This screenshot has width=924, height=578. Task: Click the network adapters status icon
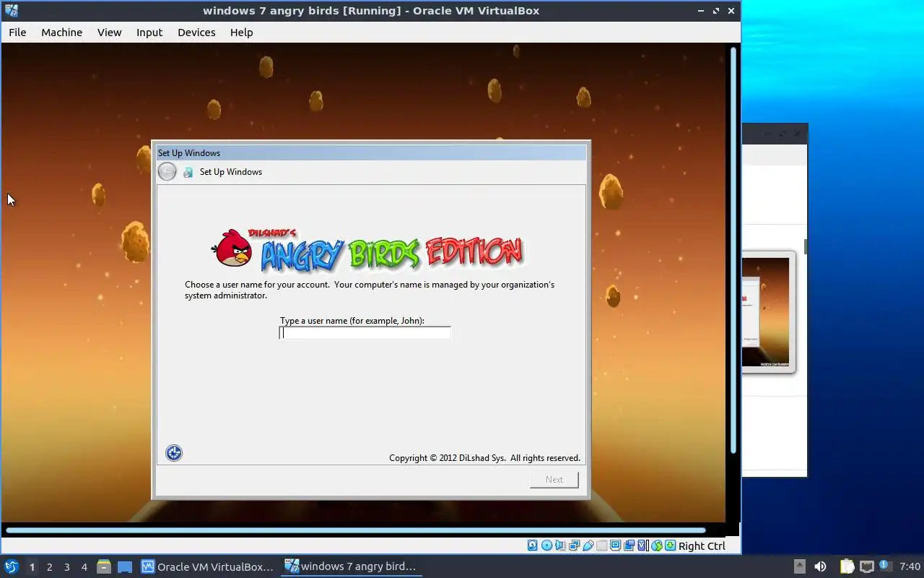click(x=575, y=545)
